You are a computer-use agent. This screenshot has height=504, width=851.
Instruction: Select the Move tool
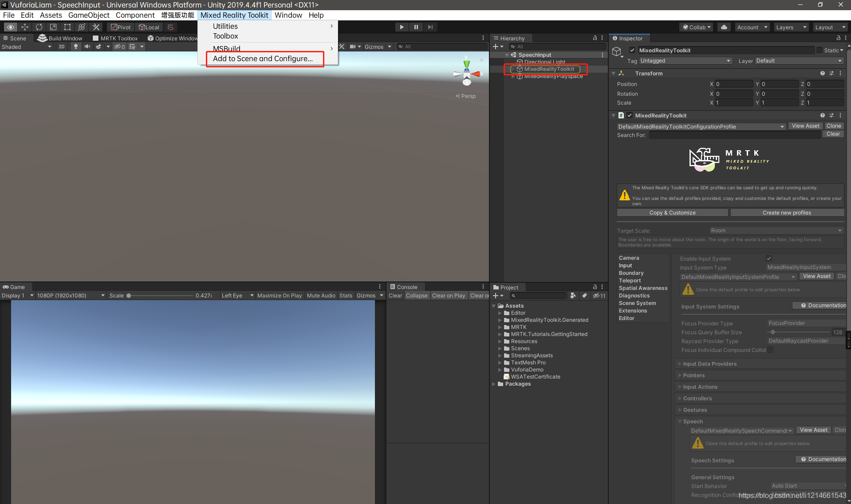pos(25,27)
